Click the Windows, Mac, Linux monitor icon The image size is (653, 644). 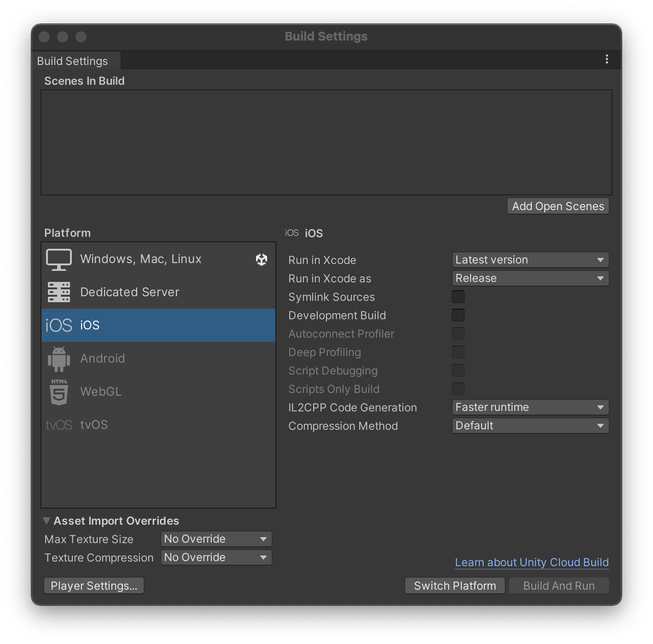coord(59,259)
